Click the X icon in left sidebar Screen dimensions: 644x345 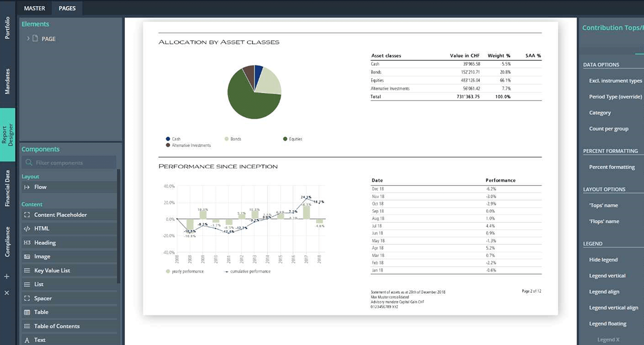coord(7,293)
